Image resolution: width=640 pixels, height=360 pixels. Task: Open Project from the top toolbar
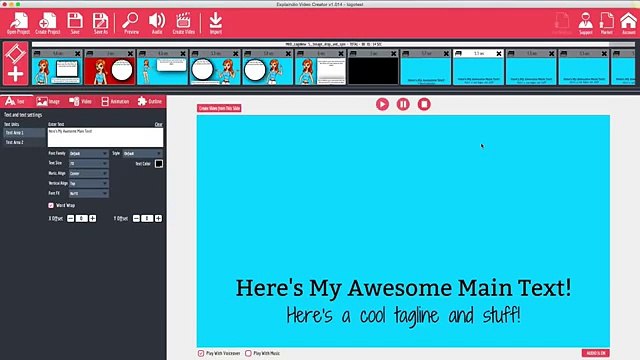(x=18, y=23)
